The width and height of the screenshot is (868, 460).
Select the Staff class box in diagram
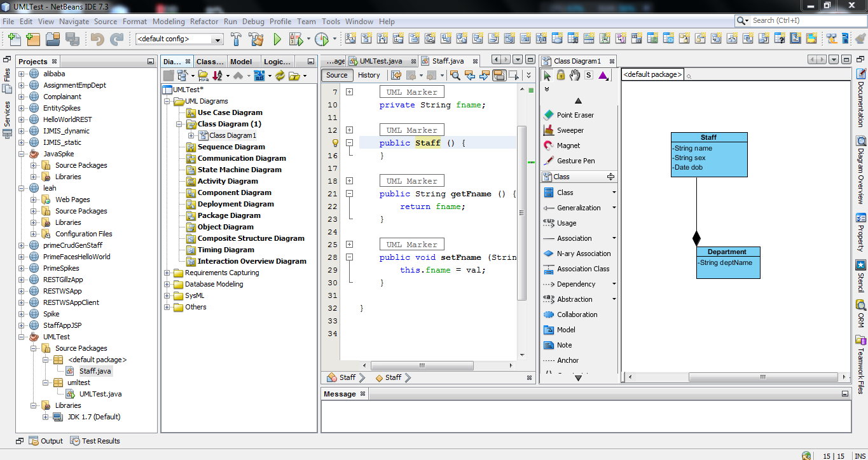(709, 154)
